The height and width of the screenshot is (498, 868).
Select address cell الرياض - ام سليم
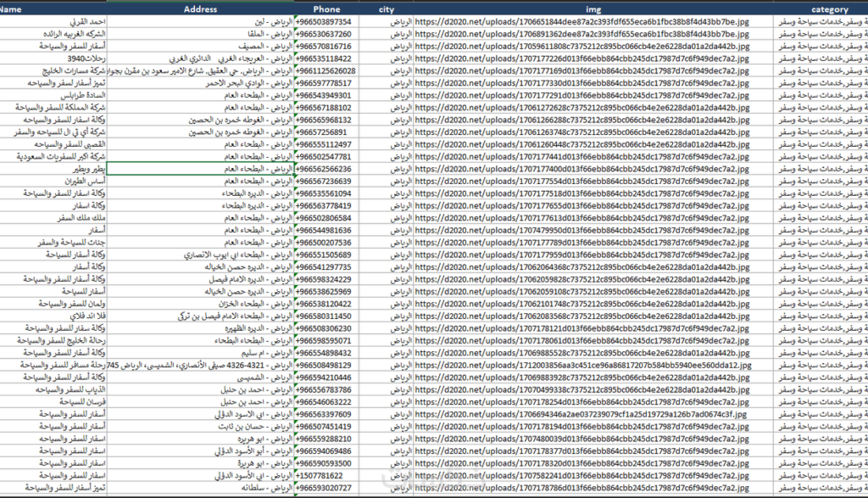(x=200, y=353)
